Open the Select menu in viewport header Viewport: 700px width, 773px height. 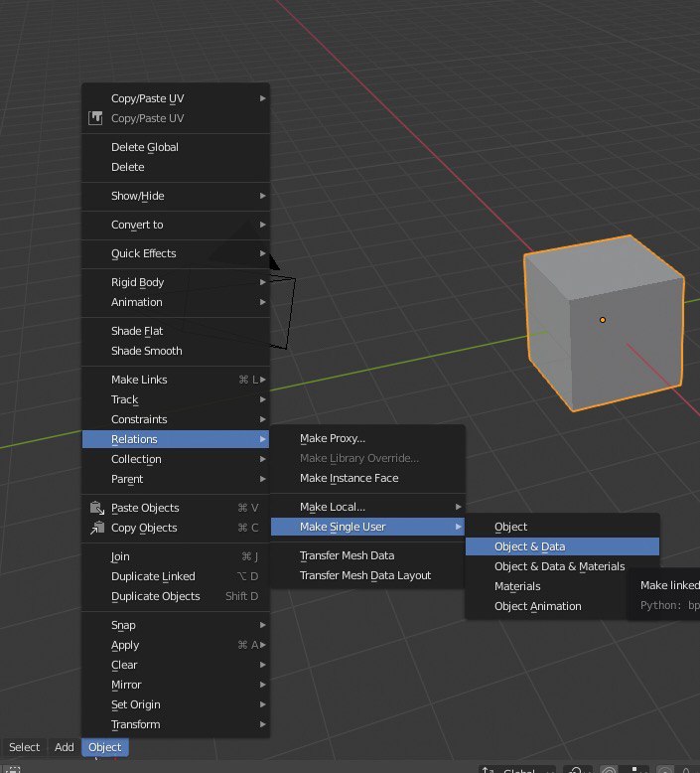(x=24, y=747)
